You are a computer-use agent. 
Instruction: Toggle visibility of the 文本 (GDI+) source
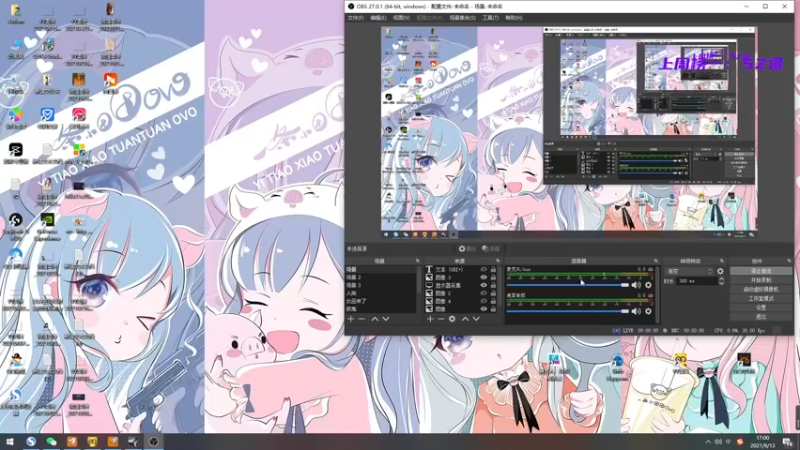click(483, 269)
